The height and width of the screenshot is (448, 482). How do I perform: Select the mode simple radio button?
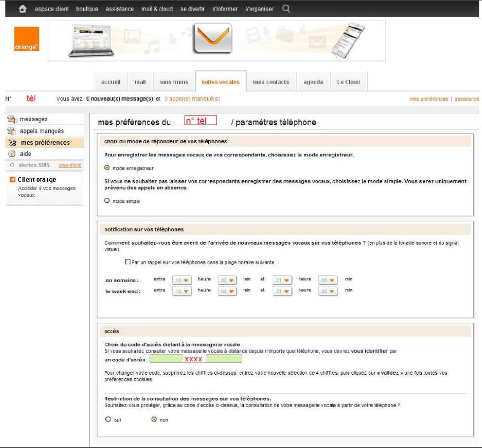coord(107,201)
